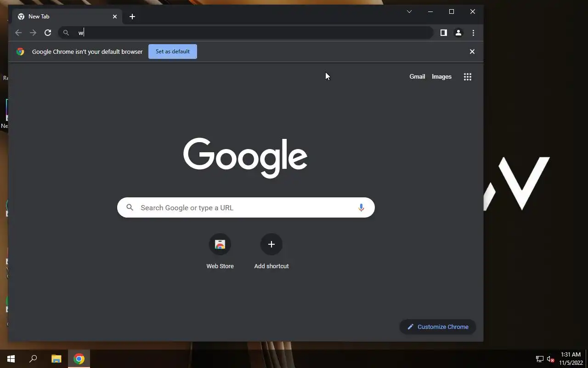This screenshot has width=588, height=368.
Task: Open the Google apps grid
Action: pos(468,77)
